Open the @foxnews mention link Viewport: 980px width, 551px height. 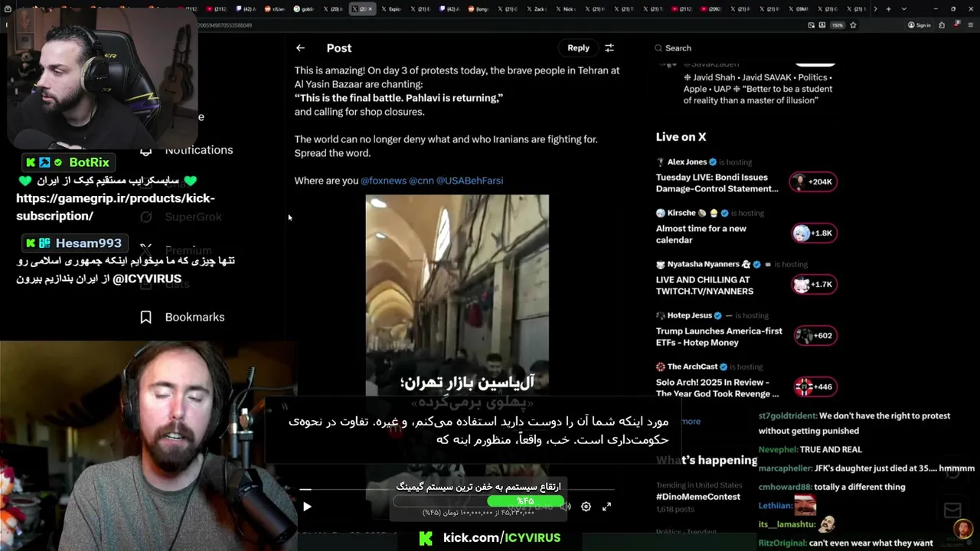click(384, 181)
